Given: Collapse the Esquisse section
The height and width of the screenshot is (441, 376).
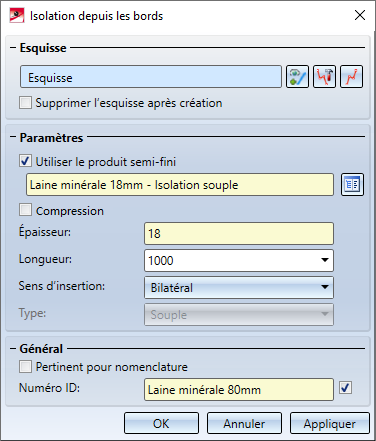Looking at the screenshot, I should 13,48.
